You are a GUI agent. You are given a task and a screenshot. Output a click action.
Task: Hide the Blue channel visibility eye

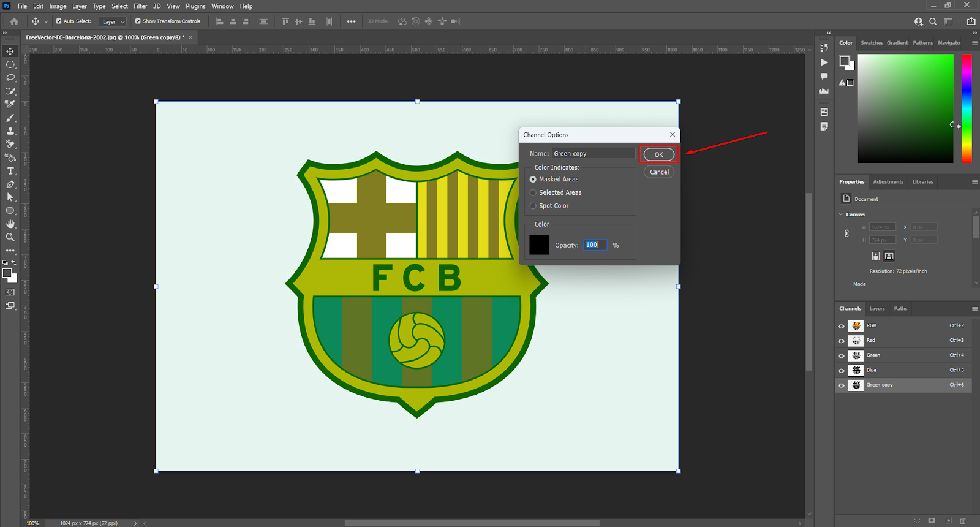tap(841, 371)
